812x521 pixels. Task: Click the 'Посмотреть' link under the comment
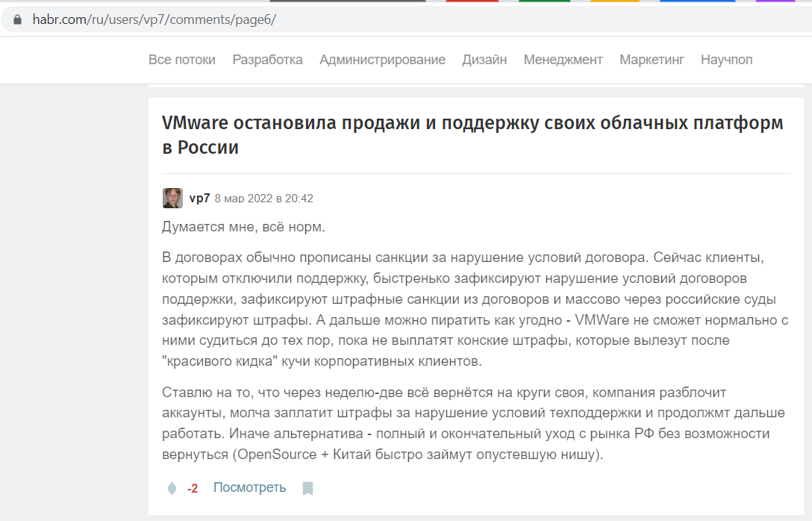coord(249,488)
